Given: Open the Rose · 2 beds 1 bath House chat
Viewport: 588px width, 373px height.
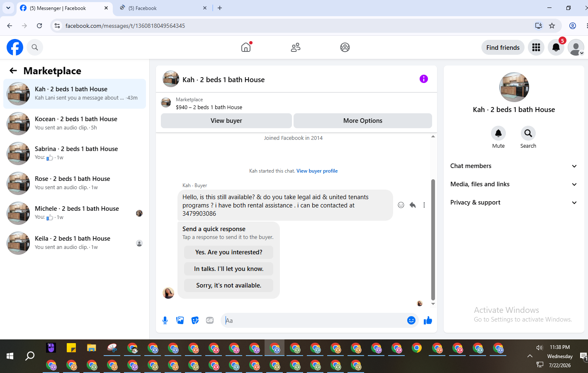Looking at the screenshot, I should [x=75, y=183].
